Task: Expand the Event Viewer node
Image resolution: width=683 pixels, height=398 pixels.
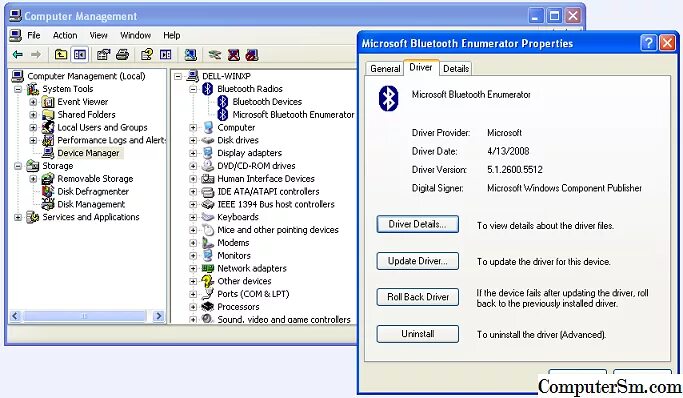Action: [33, 102]
